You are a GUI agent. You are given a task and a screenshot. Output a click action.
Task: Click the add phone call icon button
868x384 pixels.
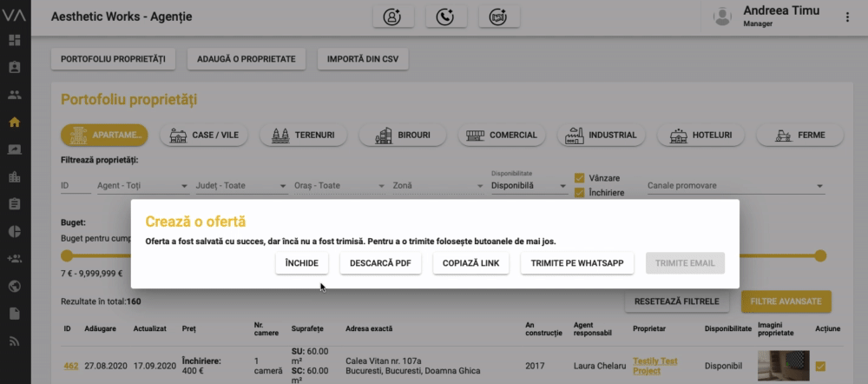446,17
